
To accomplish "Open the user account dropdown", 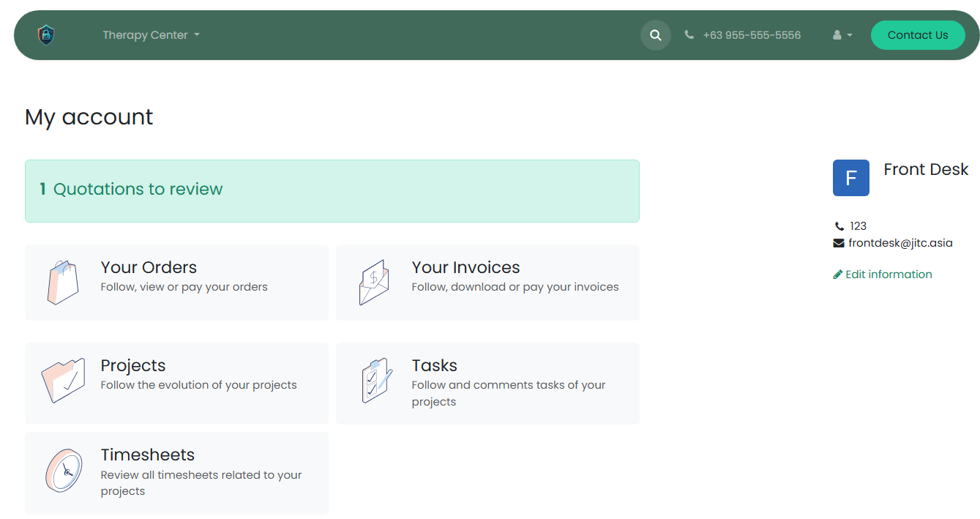I will [x=842, y=35].
